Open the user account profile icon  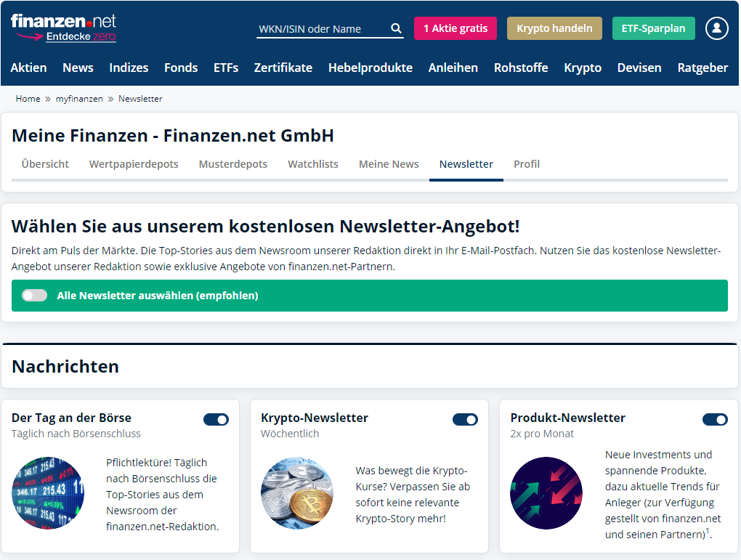[716, 28]
